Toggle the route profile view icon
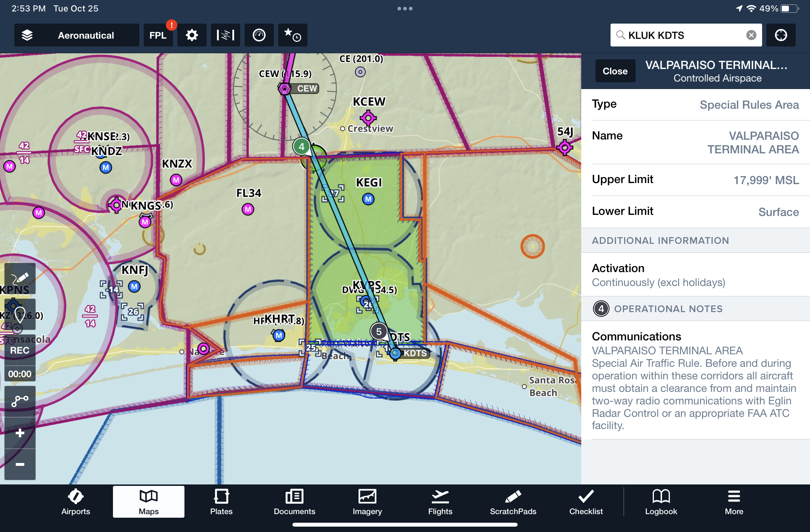The image size is (810, 532). [226, 35]
